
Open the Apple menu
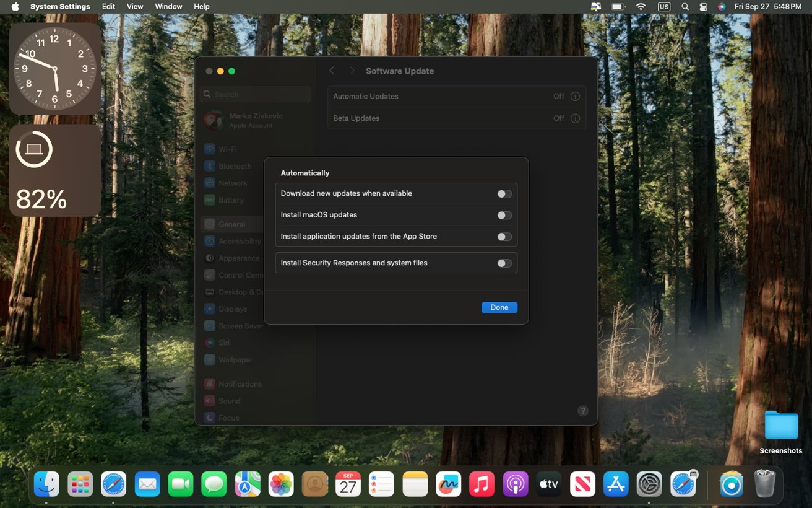coord(15,6)
